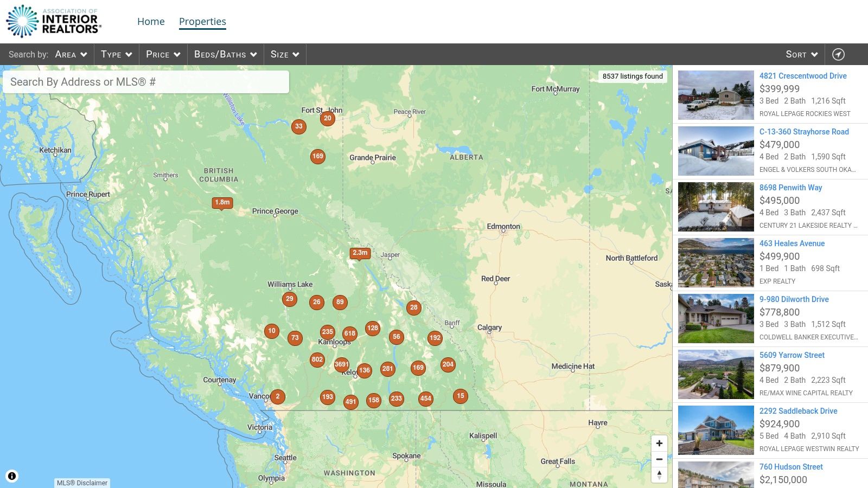Click the MLS® Disclaimer link

(81, 483)
